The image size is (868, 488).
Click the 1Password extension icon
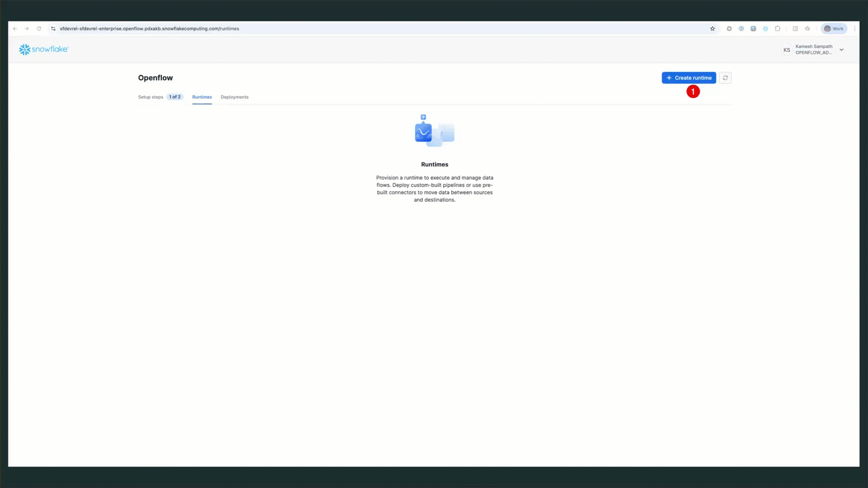click(741, 29)
